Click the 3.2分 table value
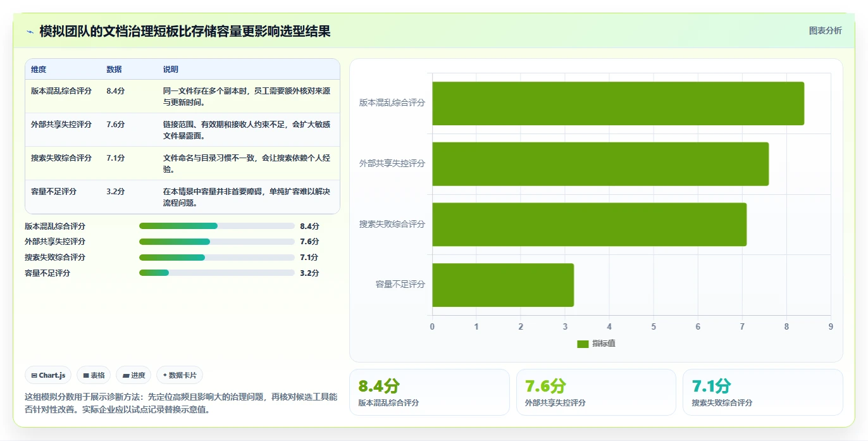This screenshot has width=868, height=441. click(x=116, y=192)
